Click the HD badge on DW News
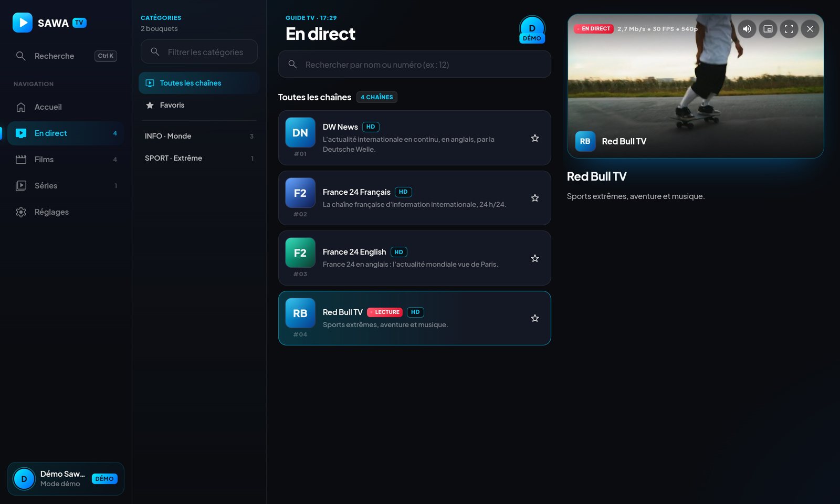Screen dimensions: 840x504 (x=371, y=127)
